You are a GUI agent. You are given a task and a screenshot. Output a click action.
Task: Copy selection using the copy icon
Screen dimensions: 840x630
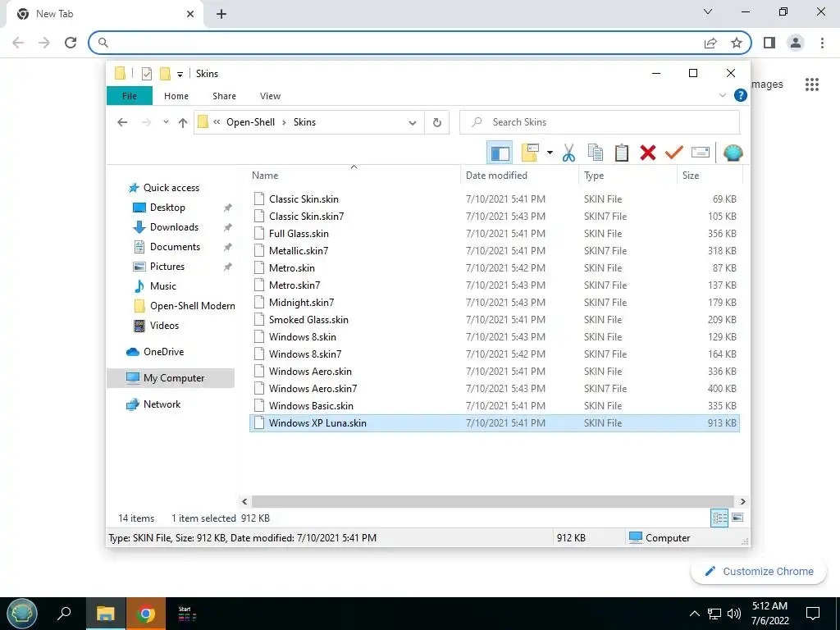pos(596,153)
